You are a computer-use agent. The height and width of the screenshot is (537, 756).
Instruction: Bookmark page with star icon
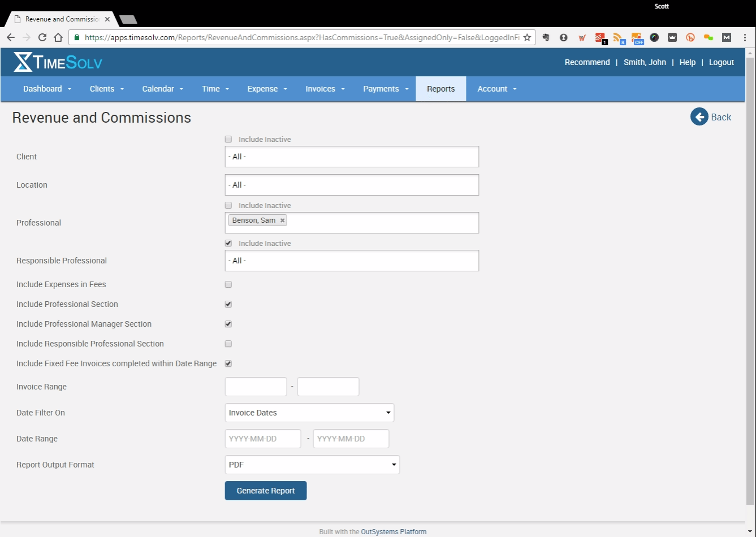pos(527,37)
